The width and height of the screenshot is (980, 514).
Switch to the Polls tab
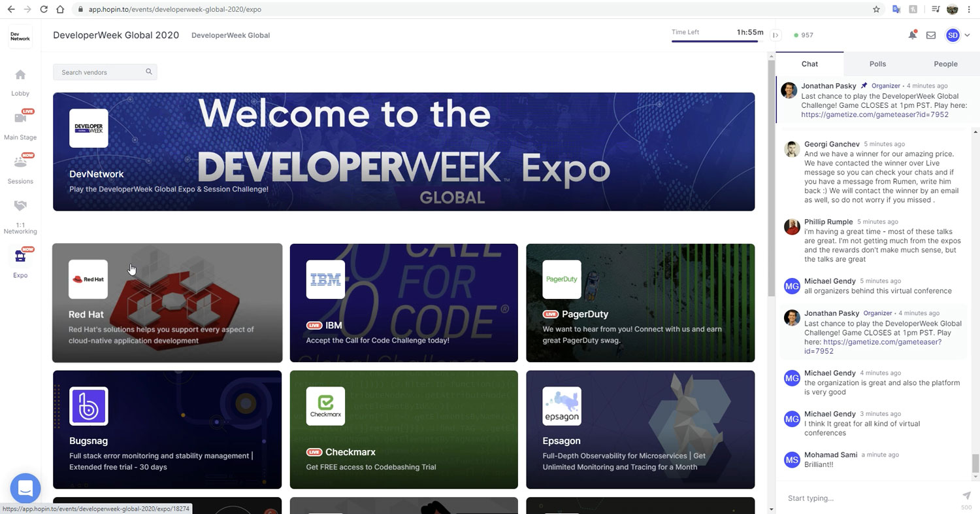[x=877, y=64]
